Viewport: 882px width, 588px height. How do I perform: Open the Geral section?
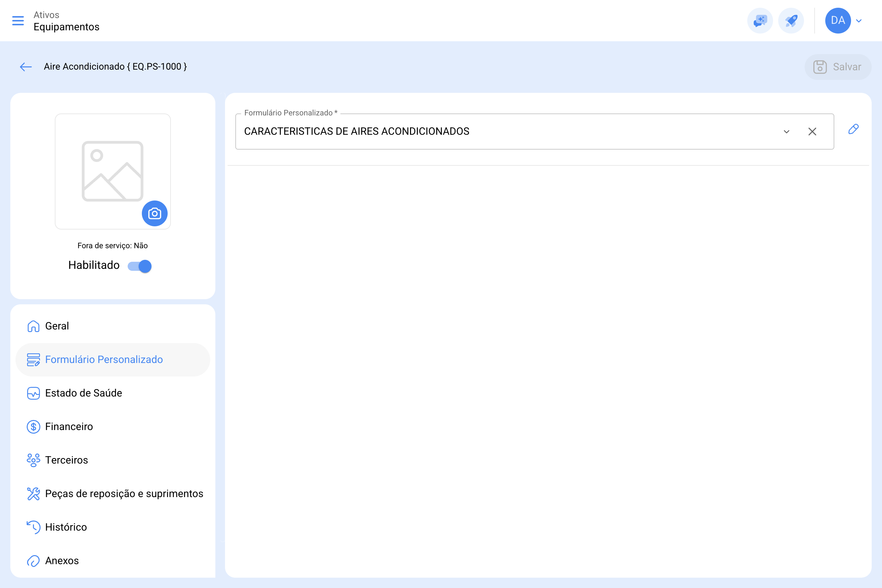[113, 326]
